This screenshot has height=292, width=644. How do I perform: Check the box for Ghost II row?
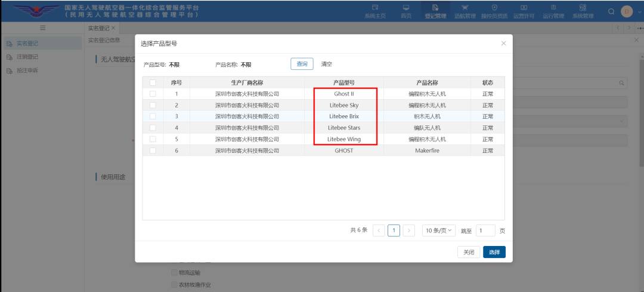pyautogui.click(x=153, y=94)
